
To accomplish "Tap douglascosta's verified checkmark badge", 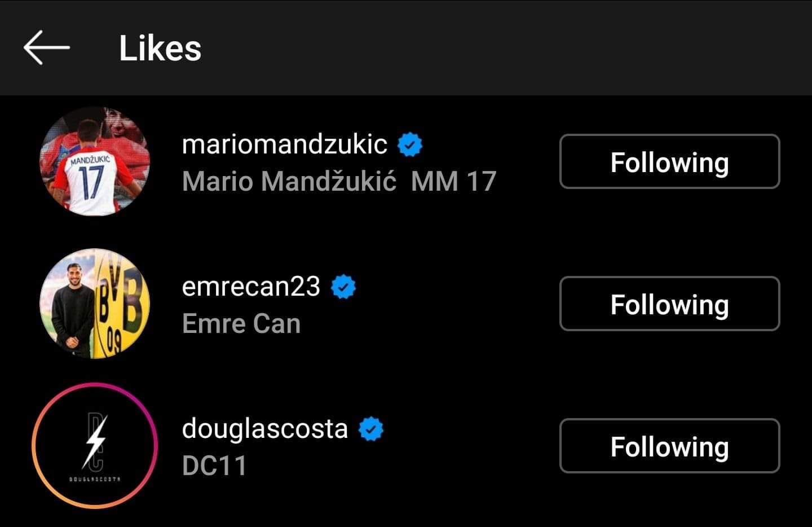I will [x=371, y=429].
